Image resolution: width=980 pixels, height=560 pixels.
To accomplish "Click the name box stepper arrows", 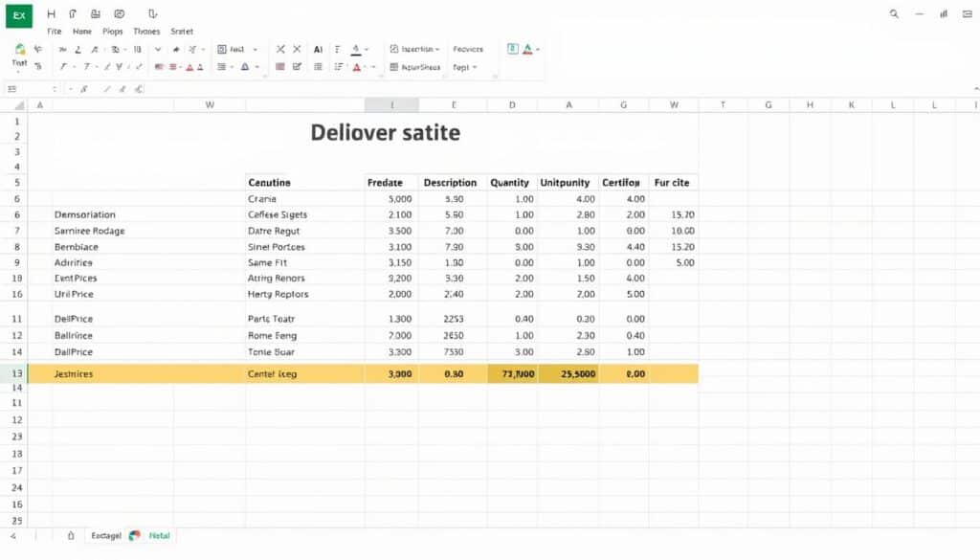I will pos(55,89).
